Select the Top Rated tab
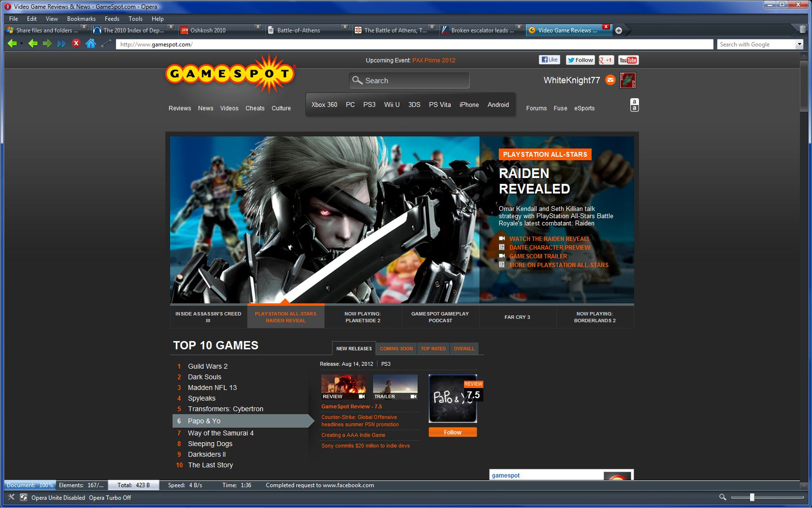Viewport: 812px width, 508px height. [433, 348]
